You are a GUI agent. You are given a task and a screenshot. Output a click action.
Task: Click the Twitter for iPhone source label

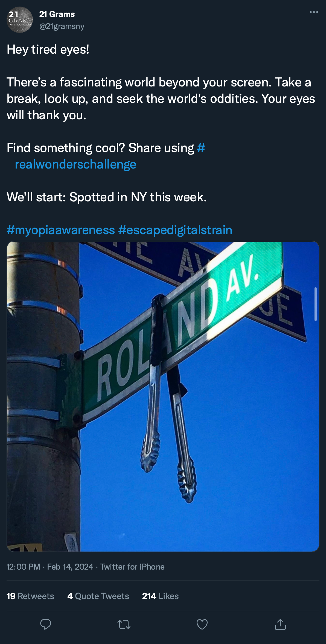point(132,567)
